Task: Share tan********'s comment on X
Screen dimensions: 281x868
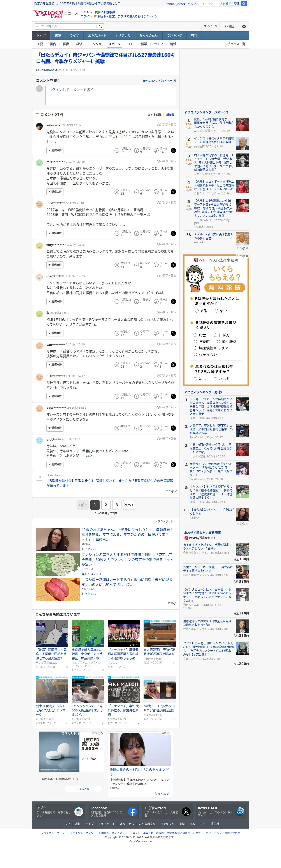Action: pyautogui.click(x=173, y=365)
